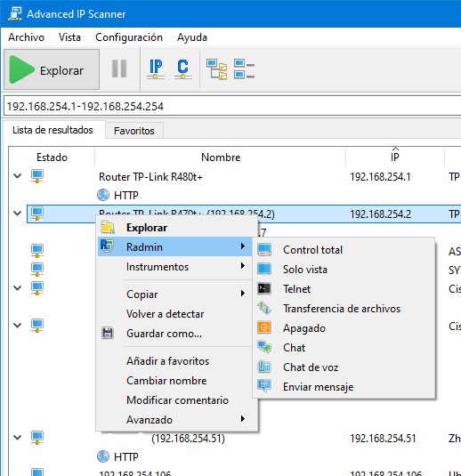This screenshot has width=461, height=476.
Task: Click computer icon of Router TP-Link R480t+
Action: (x=37, y=176)
